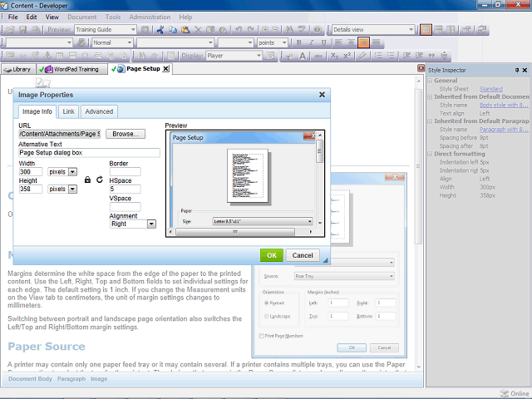Click the Browse... button

[x=126, y=134]
